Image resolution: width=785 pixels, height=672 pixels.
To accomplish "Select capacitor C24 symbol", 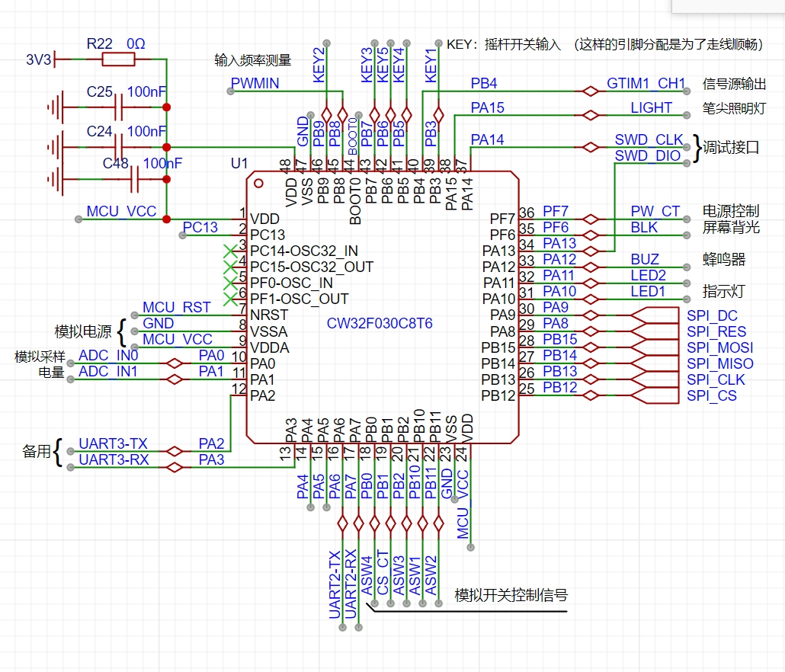I will tap(118, 147).
